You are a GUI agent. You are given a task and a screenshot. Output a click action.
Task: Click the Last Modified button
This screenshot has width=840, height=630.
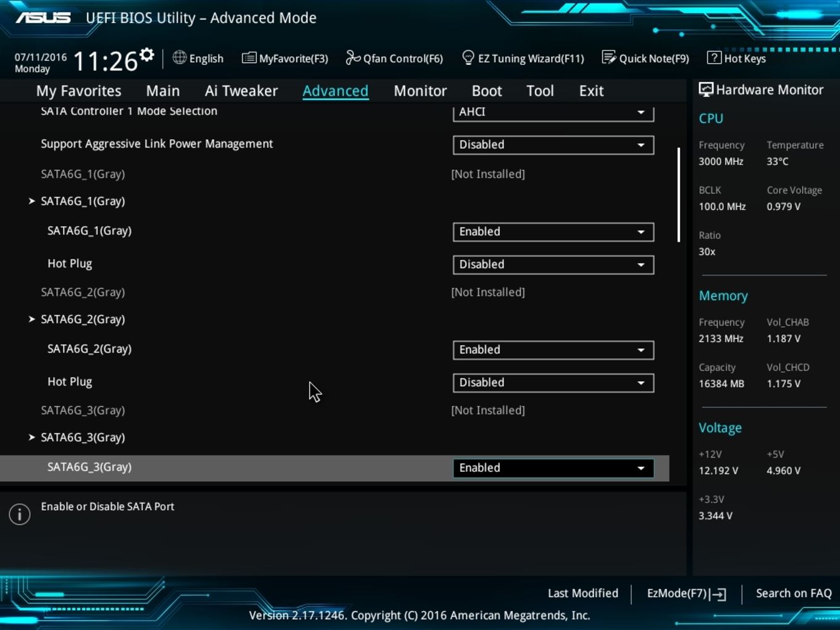click(583, 593)
